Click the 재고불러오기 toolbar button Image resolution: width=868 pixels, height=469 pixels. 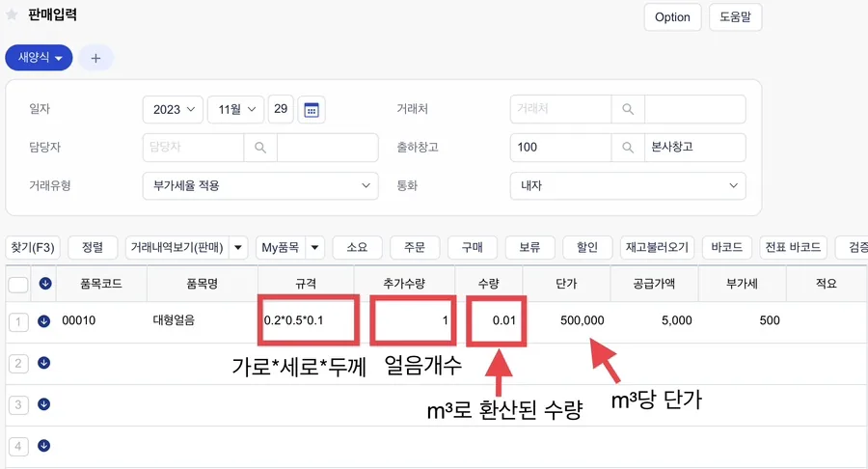click(657, 247)
